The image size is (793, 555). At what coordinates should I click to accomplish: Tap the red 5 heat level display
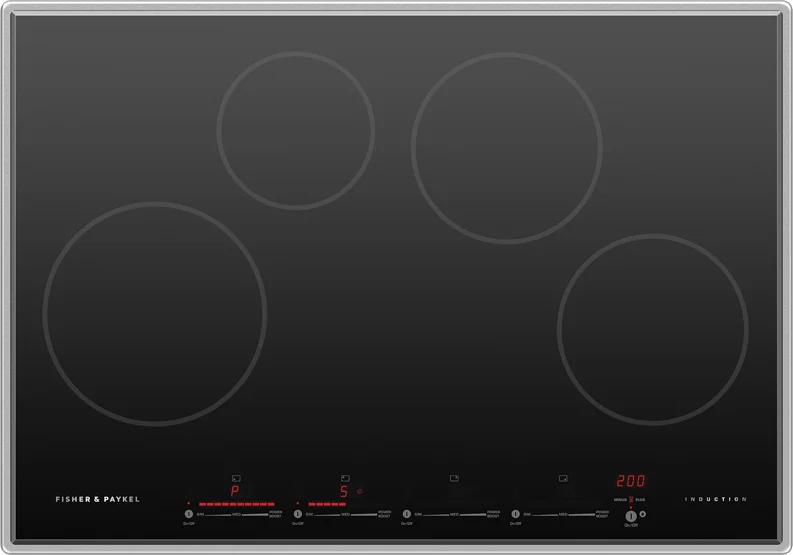[344, 491]
